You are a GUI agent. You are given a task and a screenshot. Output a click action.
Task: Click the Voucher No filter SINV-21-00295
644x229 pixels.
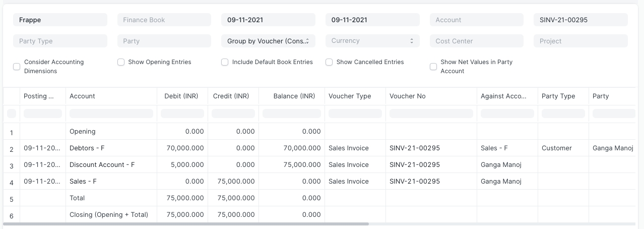581,20
